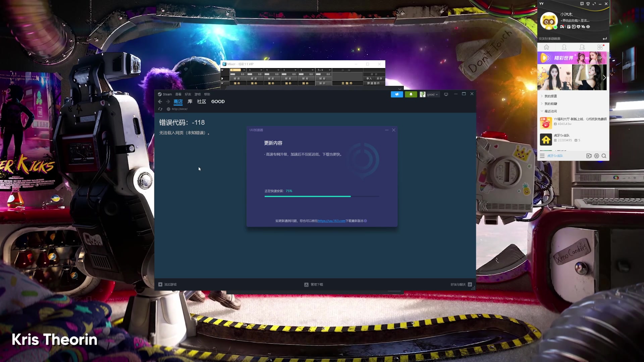Open the 帮助 menu in Steam
This screenshot has width=644, height=362.
(207, 94)
